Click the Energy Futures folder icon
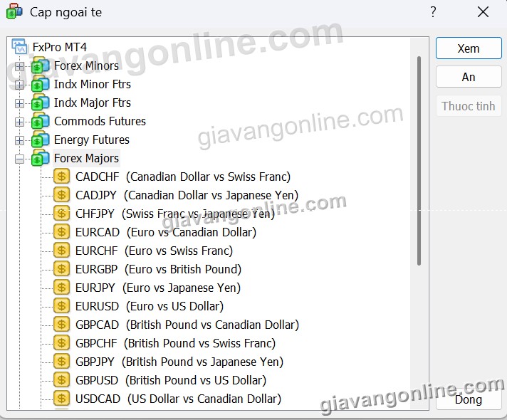507x420 pixels. tap(41, 140)
